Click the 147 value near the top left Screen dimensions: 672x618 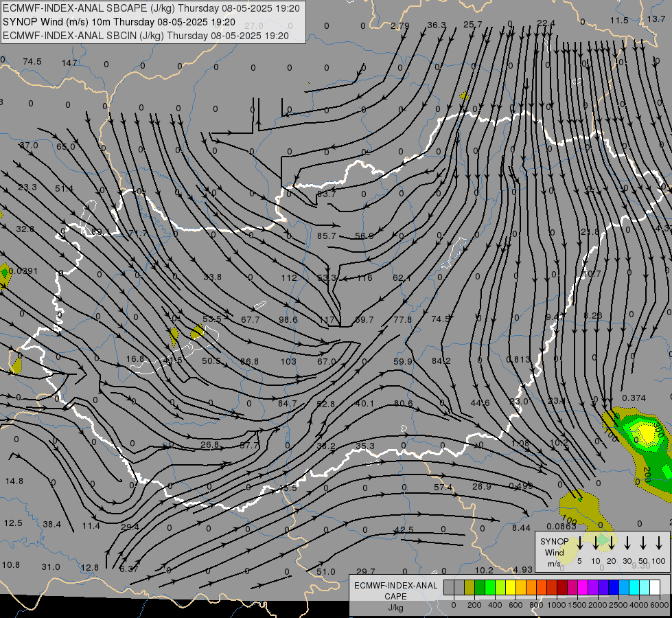[x=69, y=63]
